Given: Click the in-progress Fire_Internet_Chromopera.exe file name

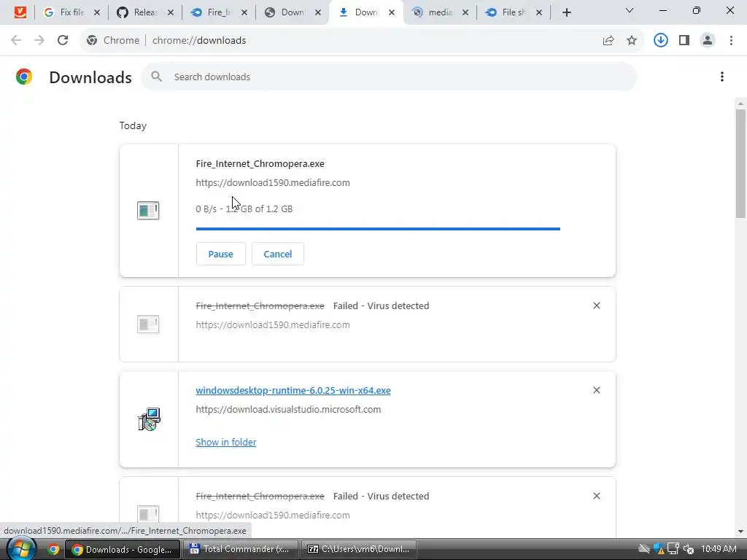Looking at the screenshot, I should point(260,164).
